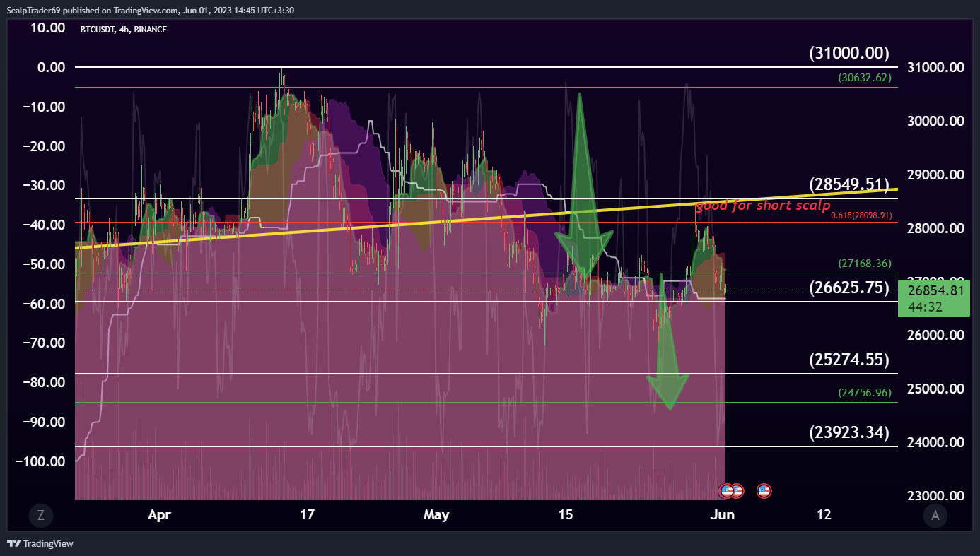Image resolution: width=980 pixels, height=556 pixels.
Task: Click -30.00 on the left indicator scale
Action: [45, 185]
